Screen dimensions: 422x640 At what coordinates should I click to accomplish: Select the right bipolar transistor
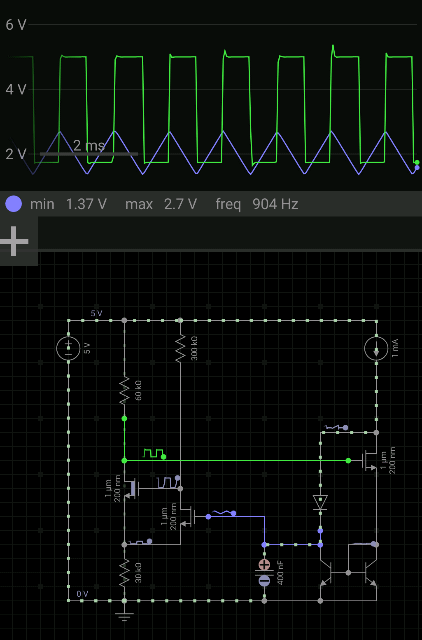point(370,573)
